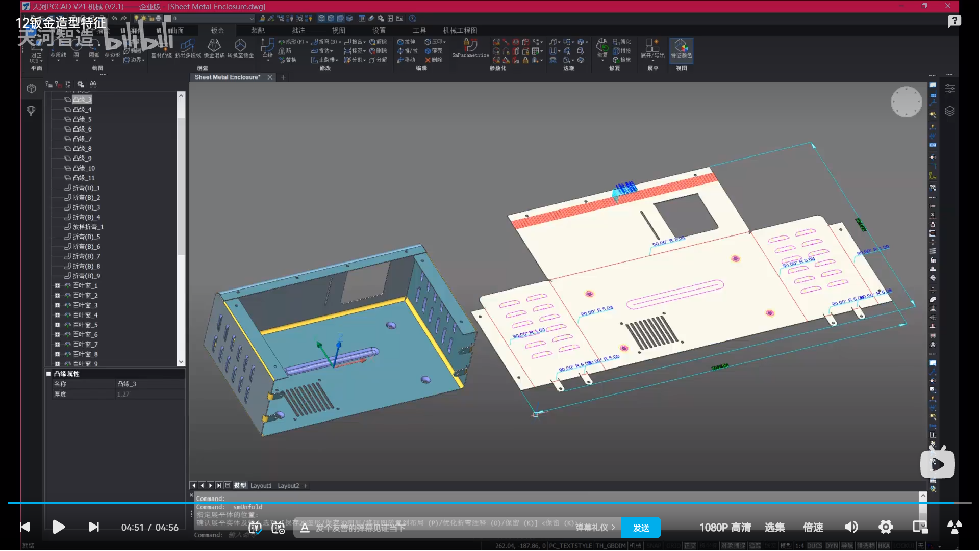Click the volume speaker control

851,528
